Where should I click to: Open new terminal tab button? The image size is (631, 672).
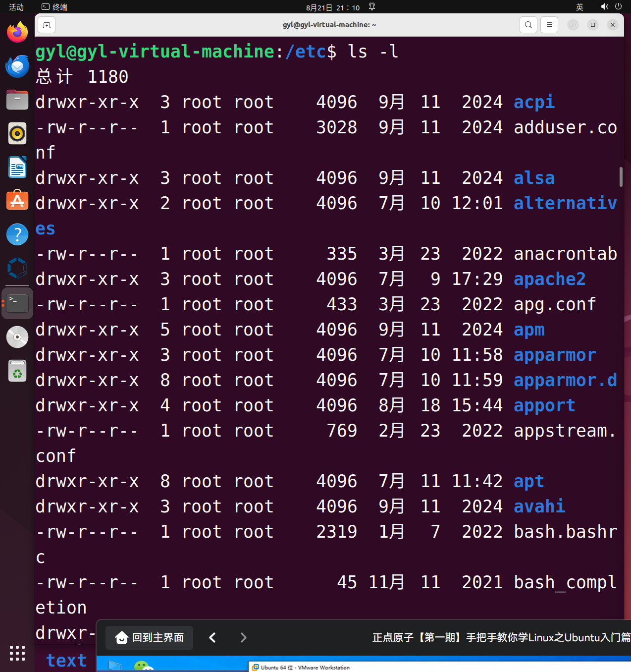tap(47, 25)
